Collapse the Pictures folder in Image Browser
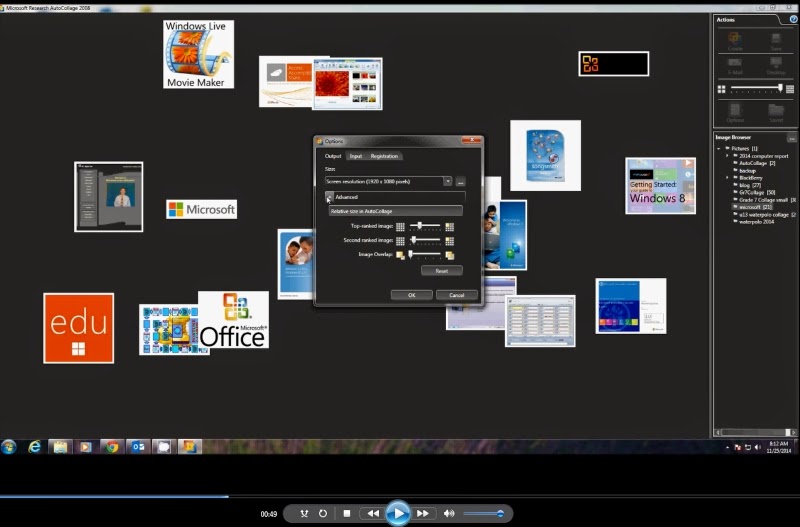The height and width of the screenshot is (527, 800). click(x=719, y=148)
